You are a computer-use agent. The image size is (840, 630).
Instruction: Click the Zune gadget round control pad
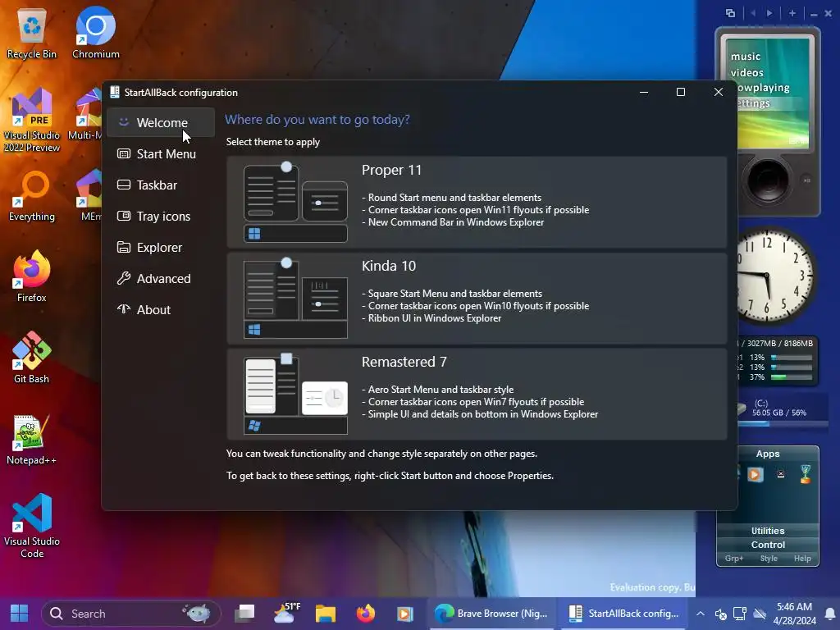coord(767,180)
